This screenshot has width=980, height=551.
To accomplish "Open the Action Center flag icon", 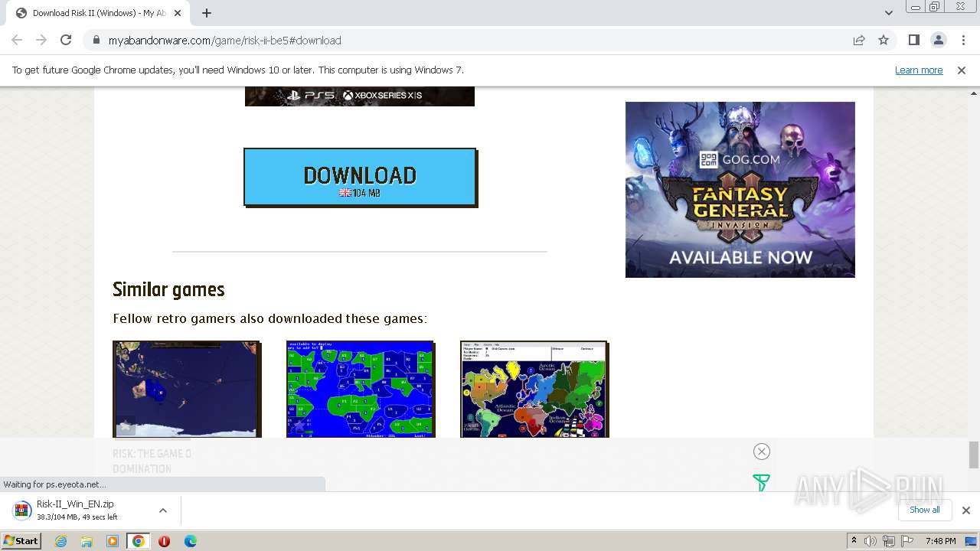I will (906, 541).
